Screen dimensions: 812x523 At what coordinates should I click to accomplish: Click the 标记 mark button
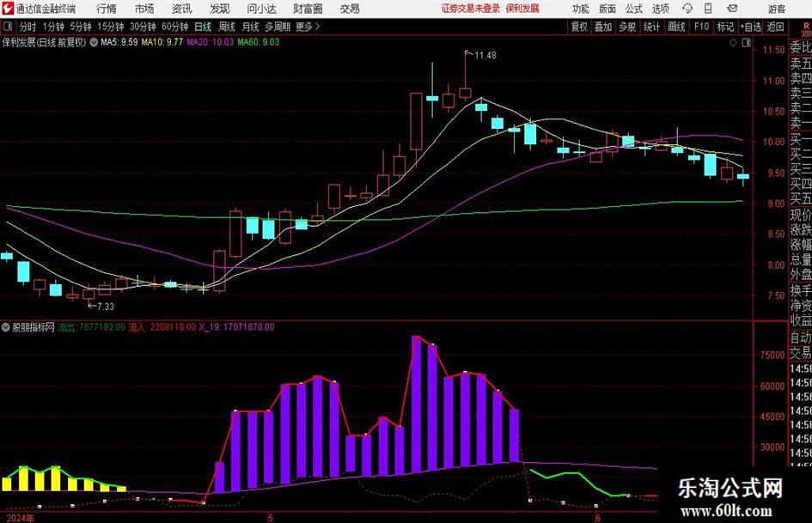tap(725, 27)
